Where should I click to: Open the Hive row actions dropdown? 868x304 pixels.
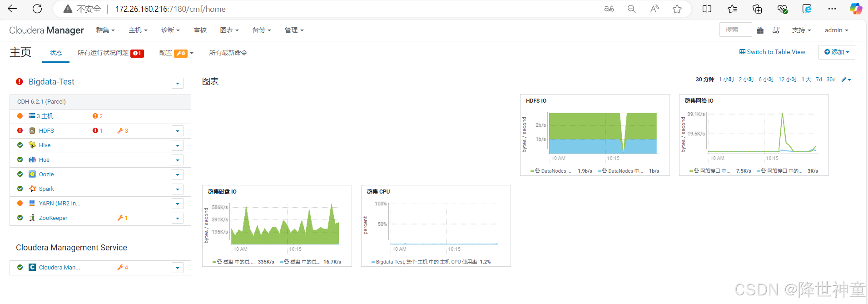[x=178, y=145]
